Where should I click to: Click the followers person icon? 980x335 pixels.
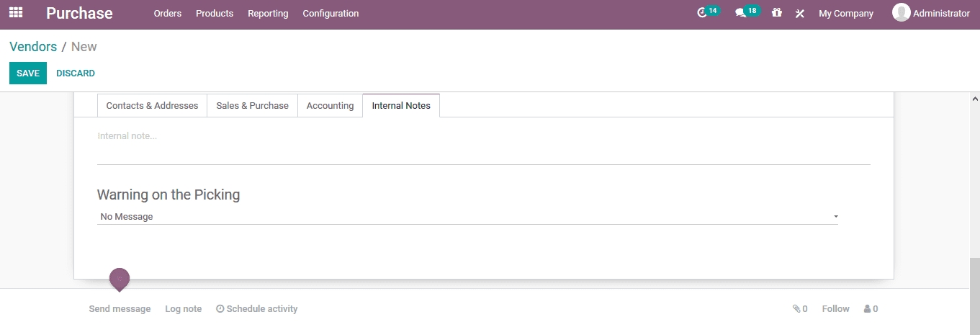(867, 309)
